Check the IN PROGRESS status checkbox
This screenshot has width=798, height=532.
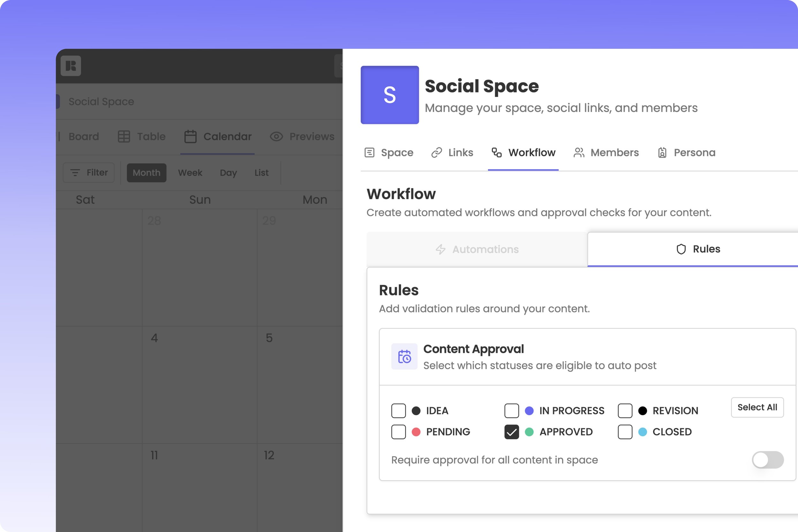click(511, 410)
